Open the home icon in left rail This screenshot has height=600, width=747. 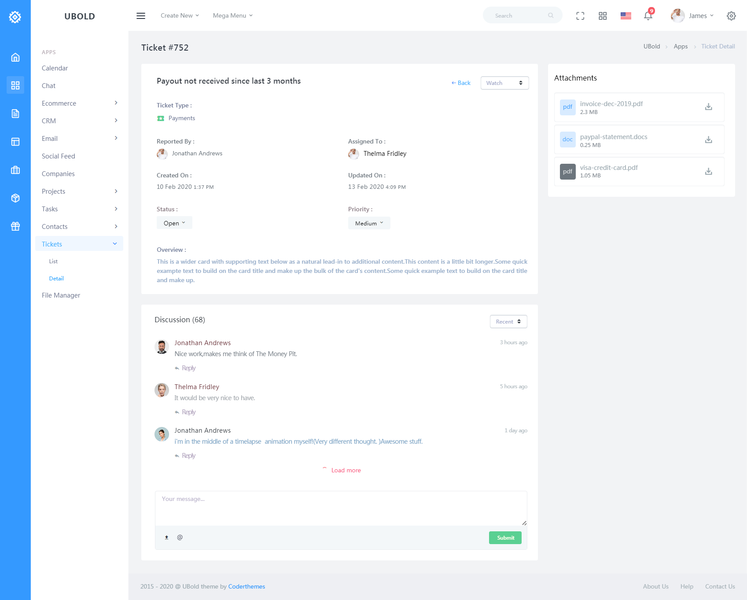coord(15,57)
